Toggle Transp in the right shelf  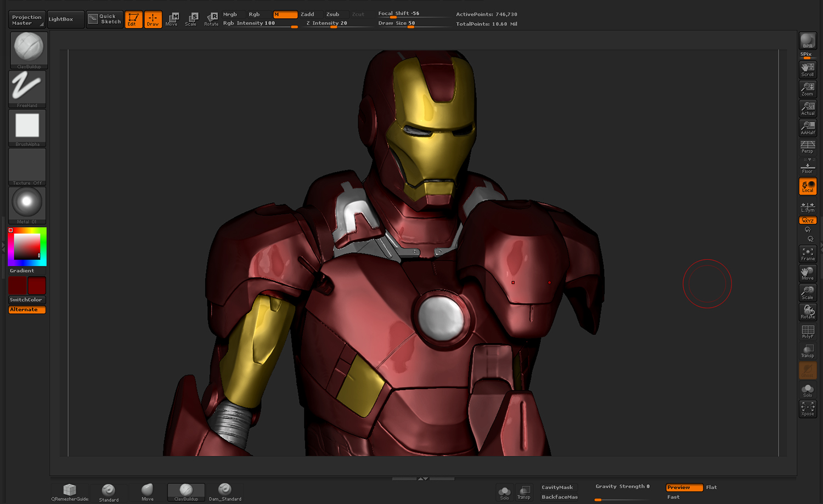[x=808, y=351]
